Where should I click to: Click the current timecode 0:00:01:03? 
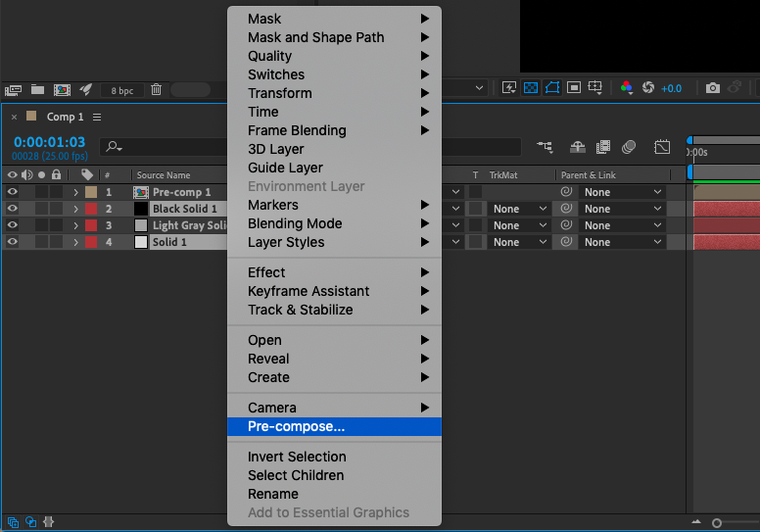click(49, 142)
